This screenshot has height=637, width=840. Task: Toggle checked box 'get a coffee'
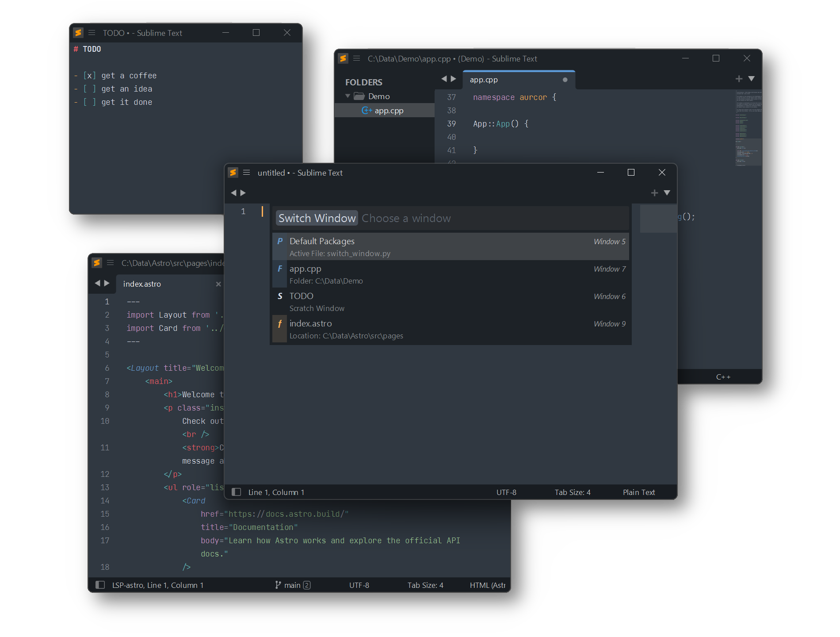click(89, 76)
